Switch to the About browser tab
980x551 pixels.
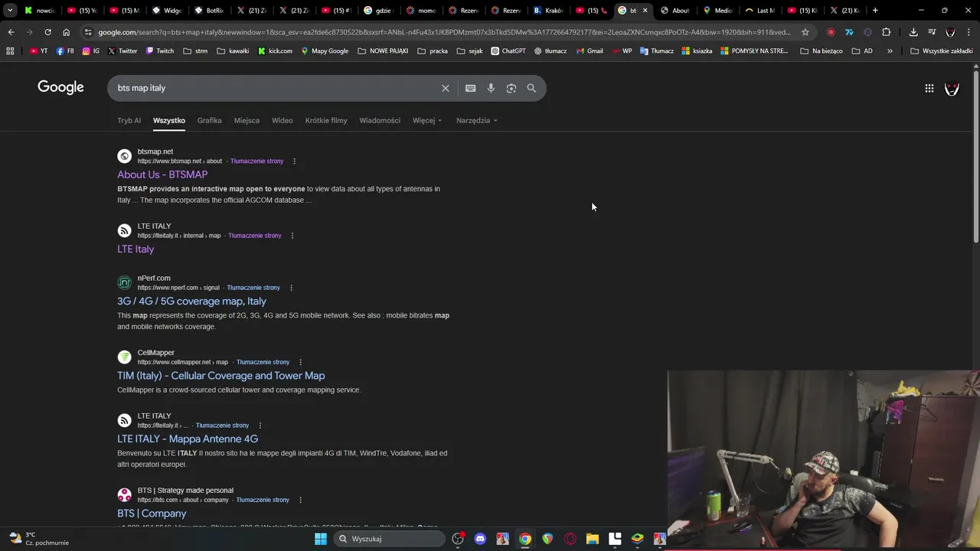[x=675, y=11]
